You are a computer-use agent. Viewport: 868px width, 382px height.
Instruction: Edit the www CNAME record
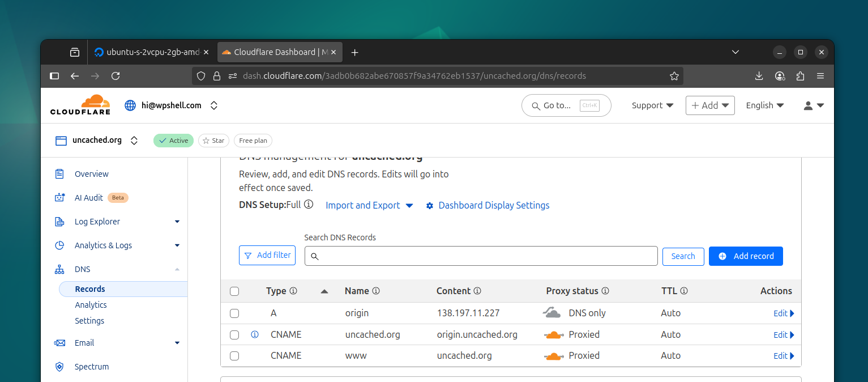click(784, 356)
